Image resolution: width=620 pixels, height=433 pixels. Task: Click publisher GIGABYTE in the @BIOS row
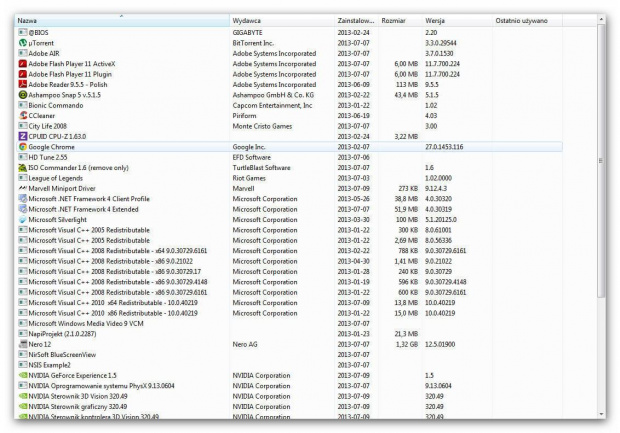point(248,32)
